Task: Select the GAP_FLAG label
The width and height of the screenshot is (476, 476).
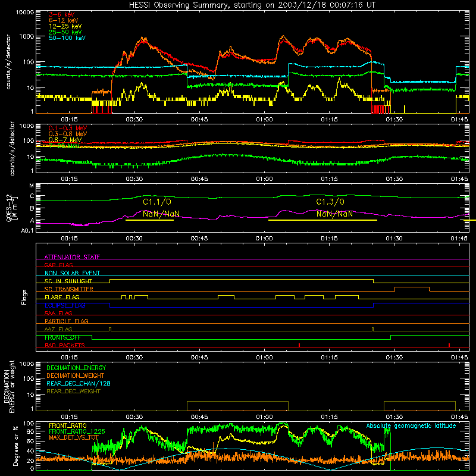Action: 58,265
